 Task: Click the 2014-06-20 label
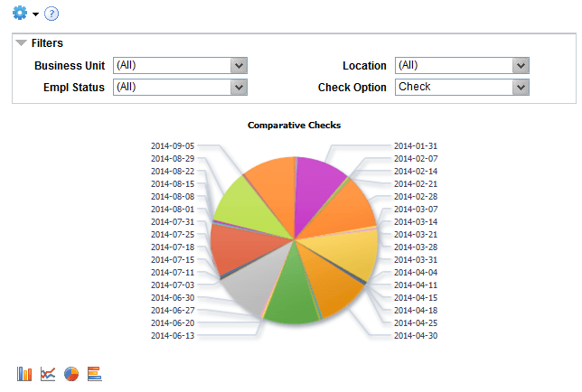point(173,322)
